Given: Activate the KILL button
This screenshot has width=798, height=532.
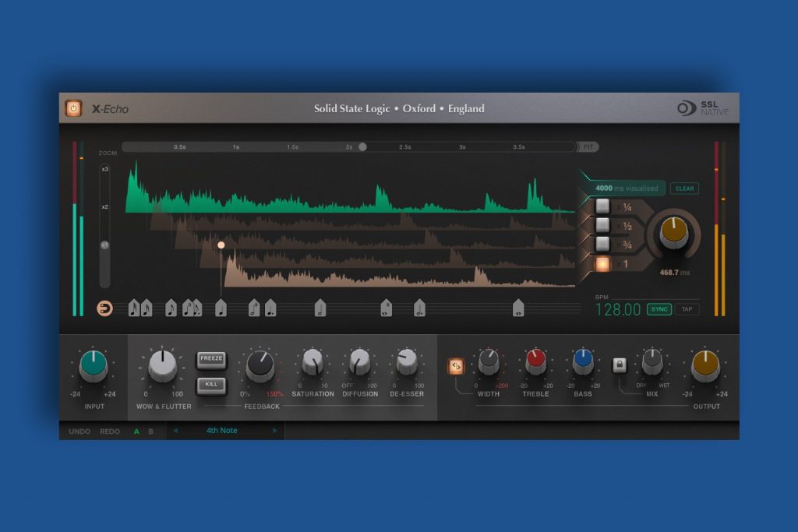Looking at the screenshot, I should [x=211, y=385].
